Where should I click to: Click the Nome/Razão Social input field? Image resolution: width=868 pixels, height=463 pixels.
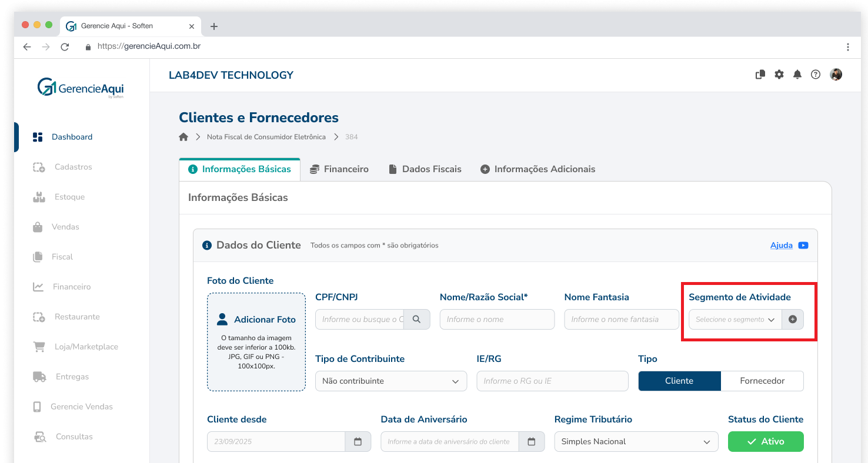click(x=497, y=320)
